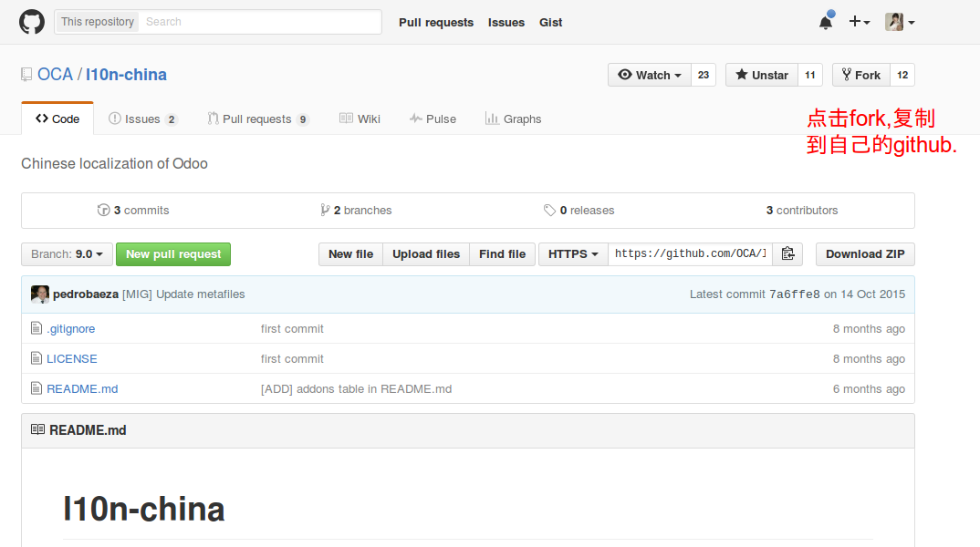Open [ADD] addons table commit message
The width and height of the screenshot is (980, 547).
[x=356, y=388]
